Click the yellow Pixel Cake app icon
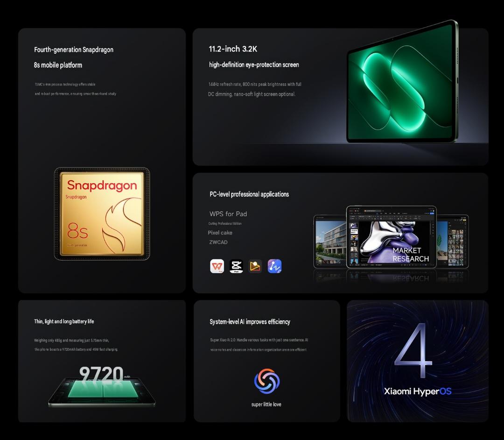This screenshot has width=504, height=440. coord(255,266)
